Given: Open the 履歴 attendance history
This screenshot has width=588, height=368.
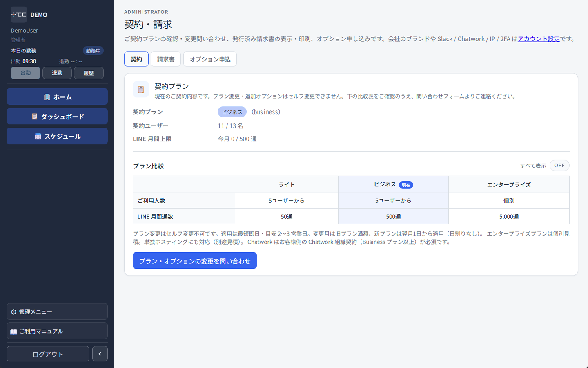Looking at the screenshot, I should click(89, 73).
